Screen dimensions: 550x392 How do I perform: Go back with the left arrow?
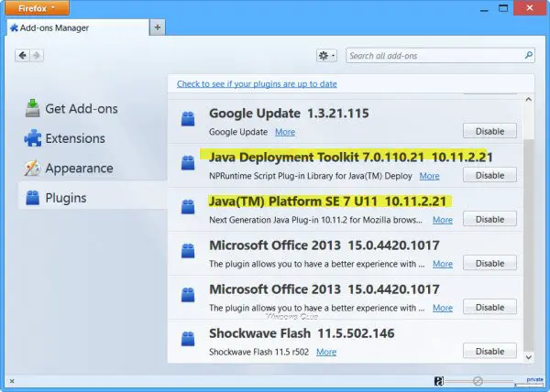(x=22, y=55)
